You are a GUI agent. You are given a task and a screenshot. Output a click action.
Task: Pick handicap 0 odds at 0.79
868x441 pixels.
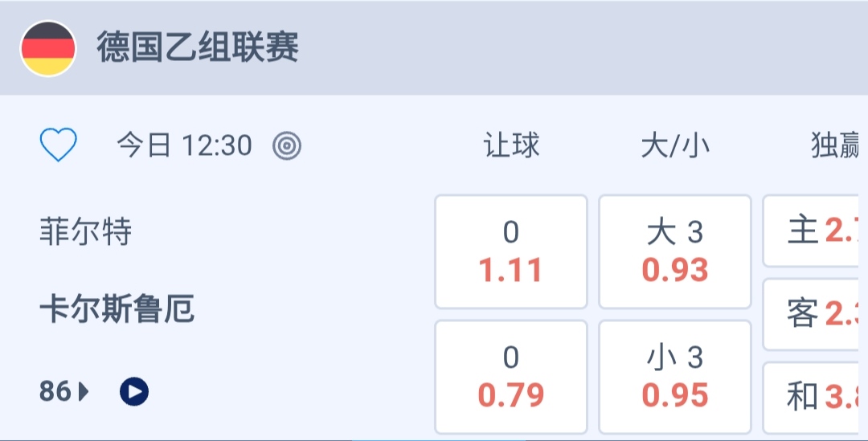pos(511,377)
